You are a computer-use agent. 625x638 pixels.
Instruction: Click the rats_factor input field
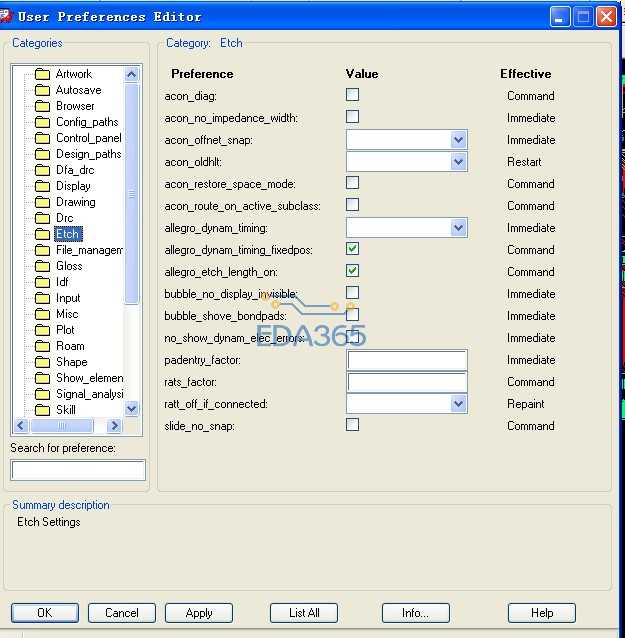coord(407,382)
